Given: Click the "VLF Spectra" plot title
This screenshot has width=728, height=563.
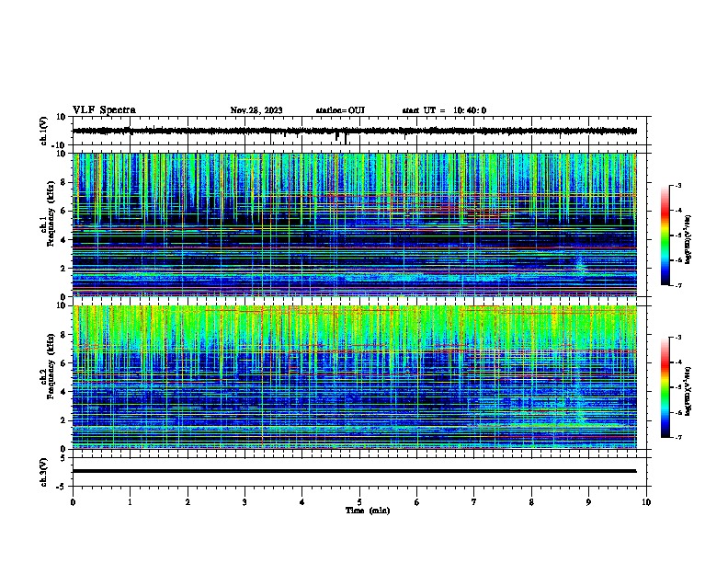Looking at the screenshot, I should click(x=104, y=110).
